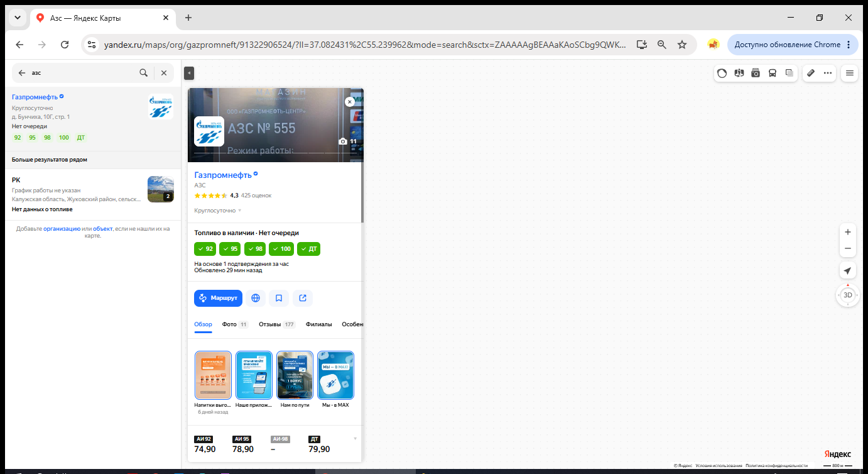Open the Chrome profile avatar
Image resolution: width=868 pixels, height=474 pixels.
[x=713, y=45]
